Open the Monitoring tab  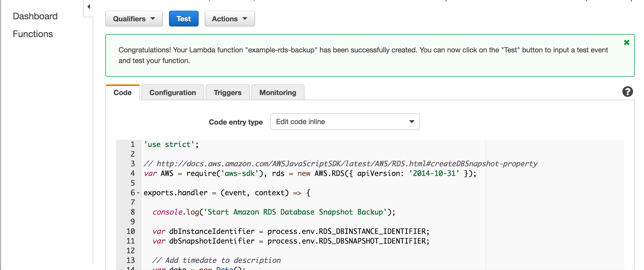coord(278,93)
